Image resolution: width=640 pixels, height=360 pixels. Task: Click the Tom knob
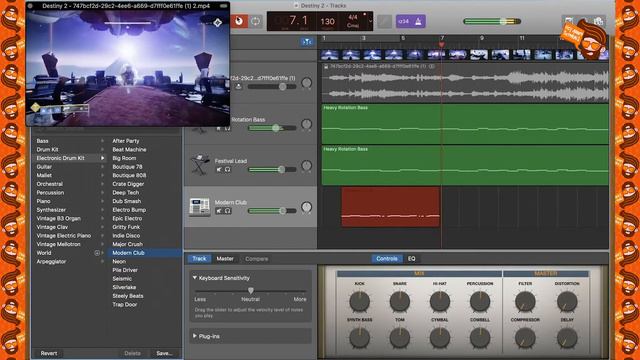400,338
